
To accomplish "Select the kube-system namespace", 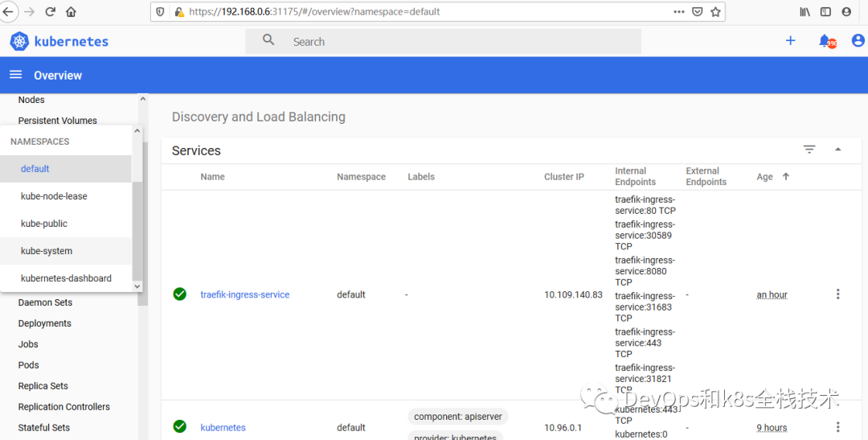I will (x=65, y=251).
